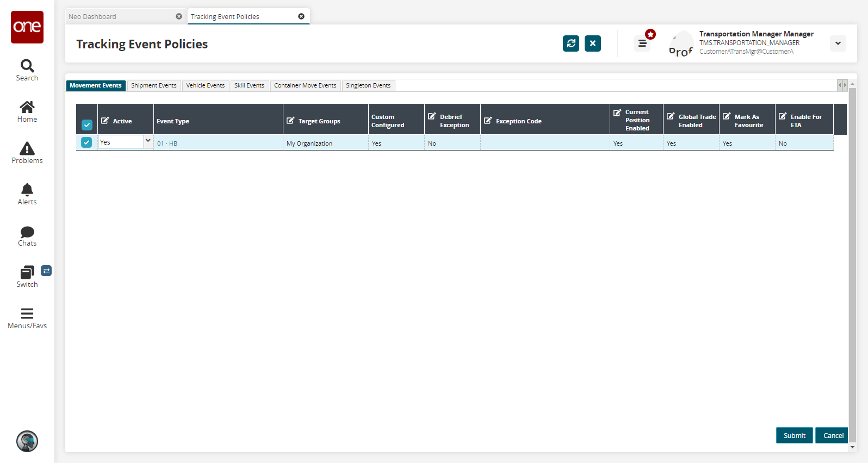Click the Debrief Exception No cell
Viewport: 868px width, 463px height.
452,143
